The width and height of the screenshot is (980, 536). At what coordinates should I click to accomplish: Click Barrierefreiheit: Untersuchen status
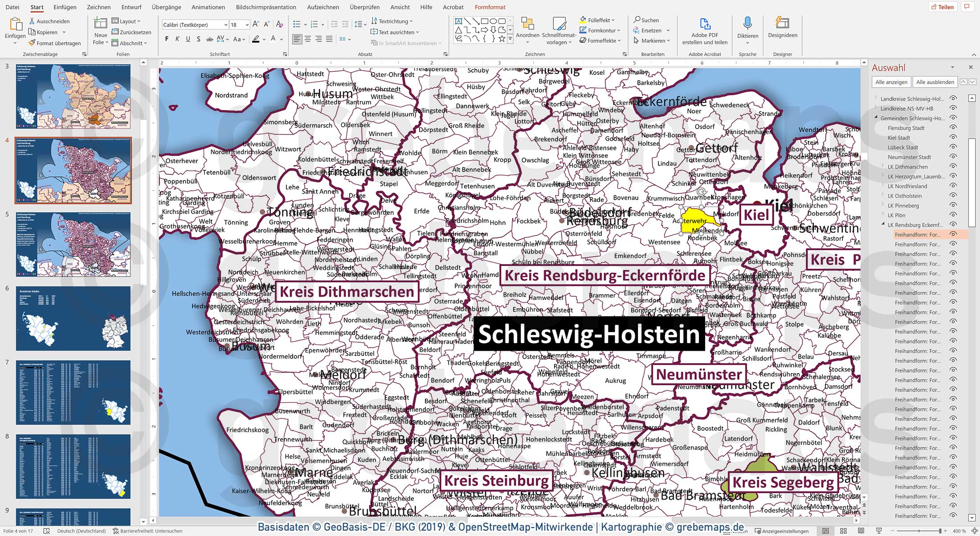pyautogui.click(x=147, y=531)
